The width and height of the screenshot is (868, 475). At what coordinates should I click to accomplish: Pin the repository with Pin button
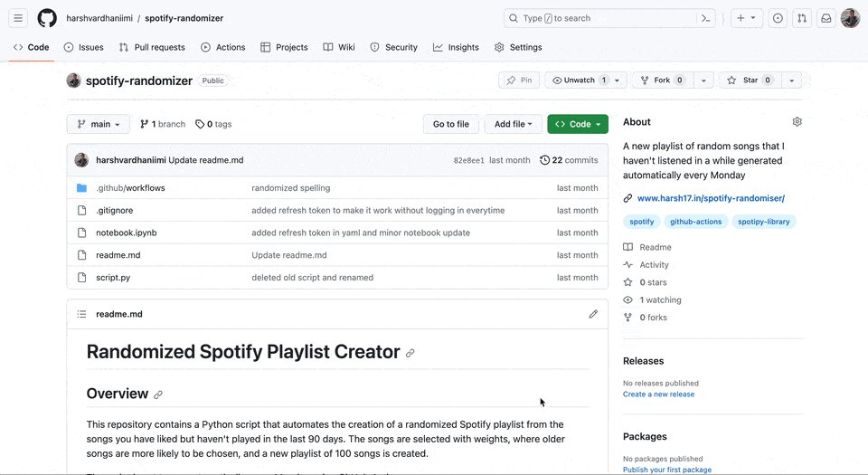pos(519,81)
